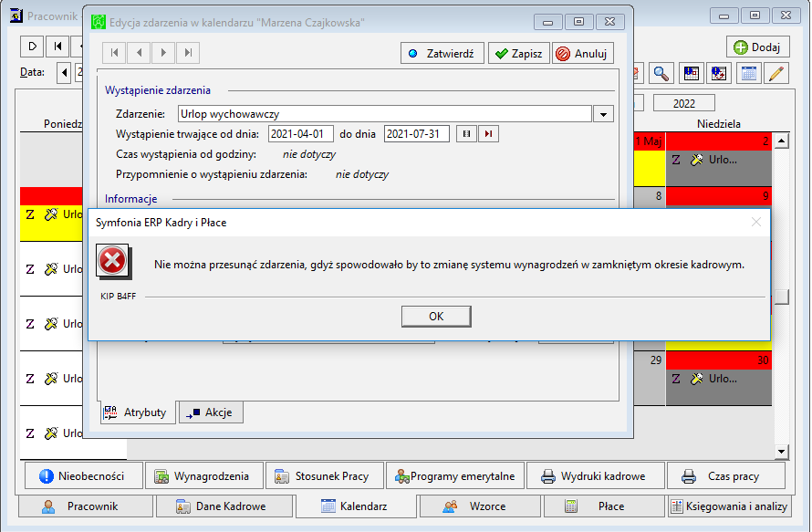The width and height of the screenshot is (812, 532).
Task: Go to last record navigation arrow
Action: tap(189, 53)
